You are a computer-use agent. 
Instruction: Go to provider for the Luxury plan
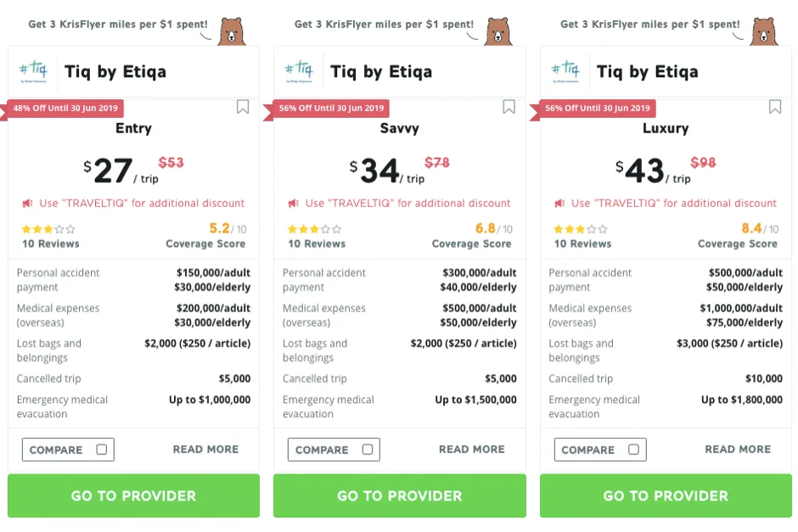pyautogui.click(x=666, y=496)
